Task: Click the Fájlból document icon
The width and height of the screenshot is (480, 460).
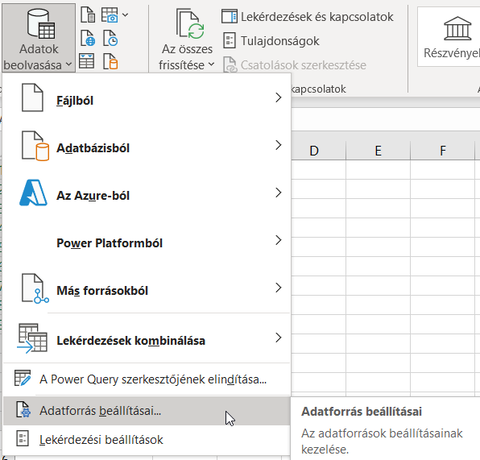Action: [x=32, y=97]
